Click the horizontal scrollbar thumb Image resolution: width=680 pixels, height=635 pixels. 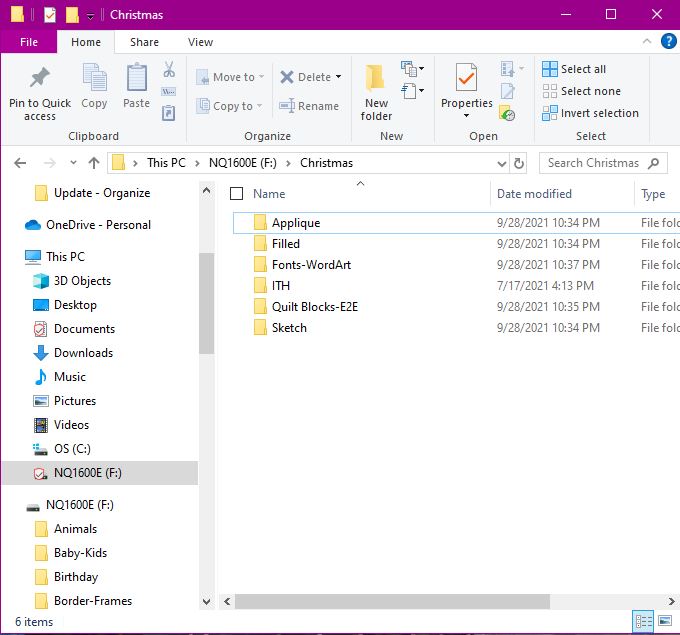coord(392,601)
